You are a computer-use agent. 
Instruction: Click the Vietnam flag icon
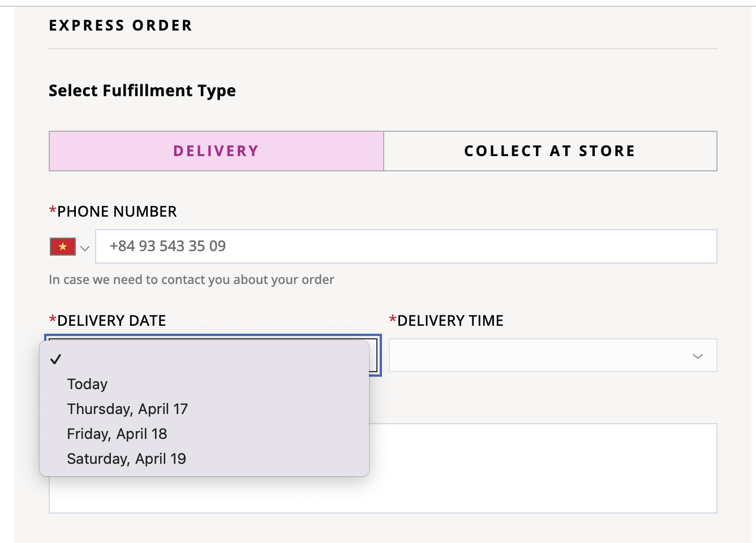[63, 247]
